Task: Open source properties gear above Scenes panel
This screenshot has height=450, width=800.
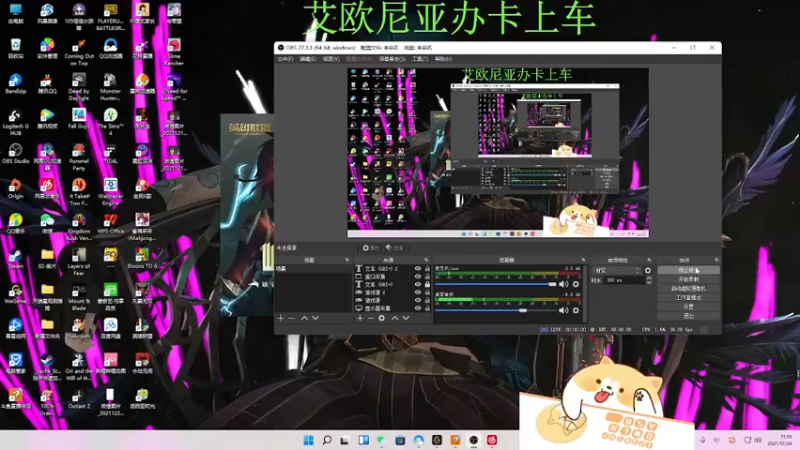Action: (x=370, y=248)
